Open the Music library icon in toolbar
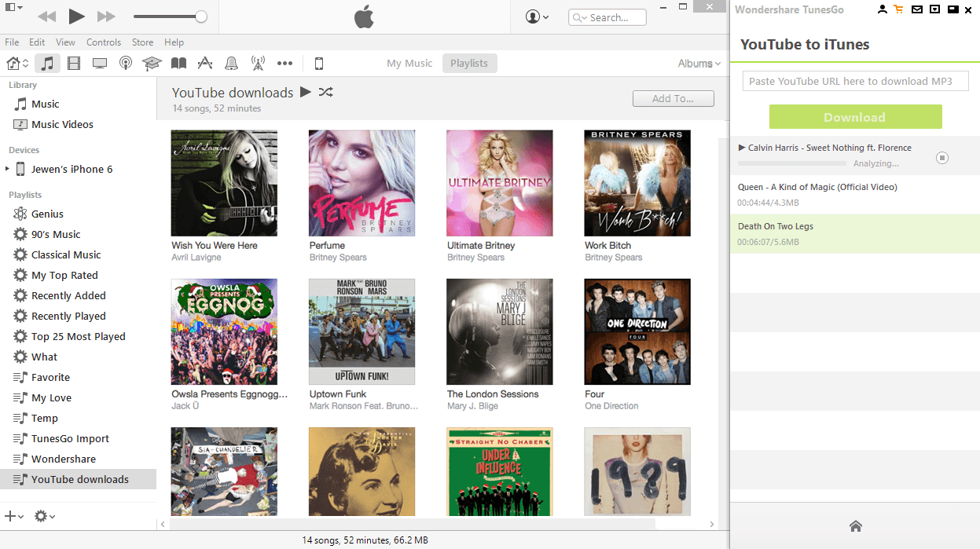 48,64
